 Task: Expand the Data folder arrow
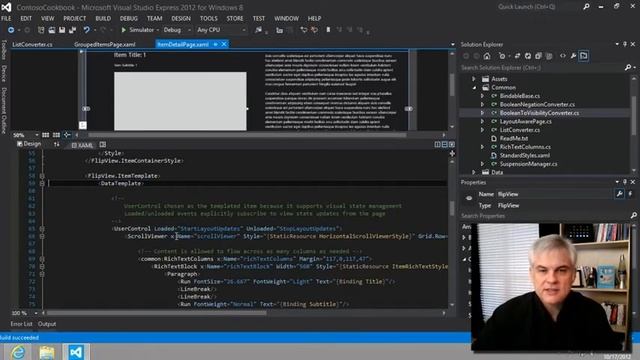[x=474, y=172]
